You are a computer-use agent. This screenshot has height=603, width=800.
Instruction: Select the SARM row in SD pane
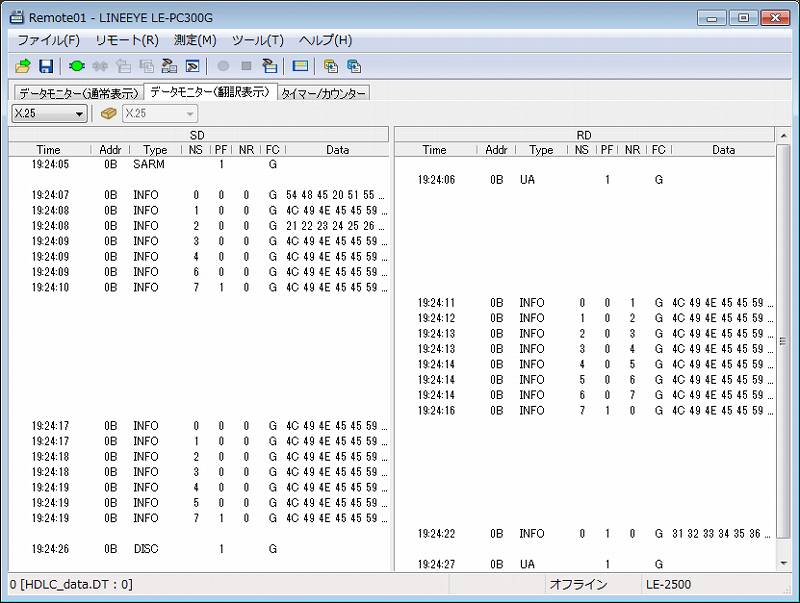coord(149,164)
